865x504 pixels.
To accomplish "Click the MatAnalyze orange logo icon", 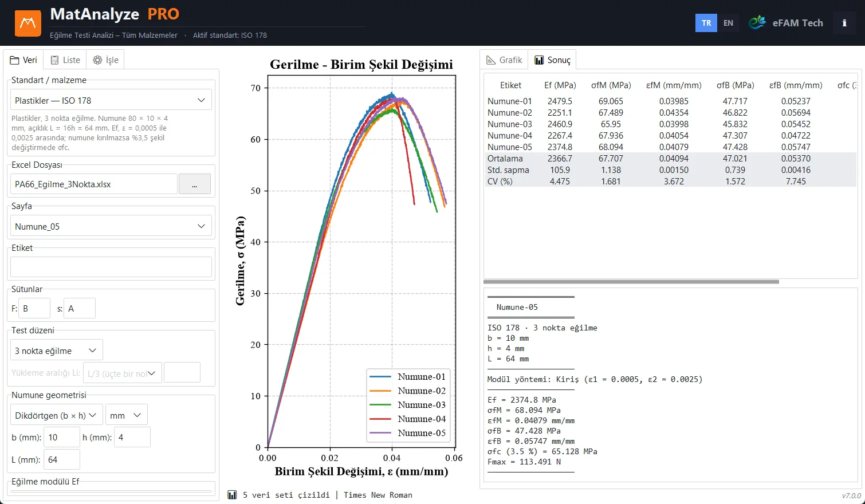I will pos(27,23).
